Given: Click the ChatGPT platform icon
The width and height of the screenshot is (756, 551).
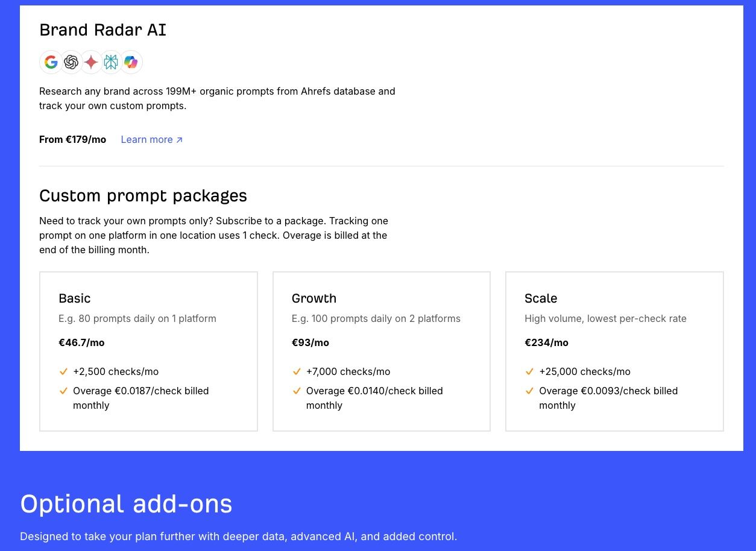Looking at the screenshot, I should [x=71, y=62].
